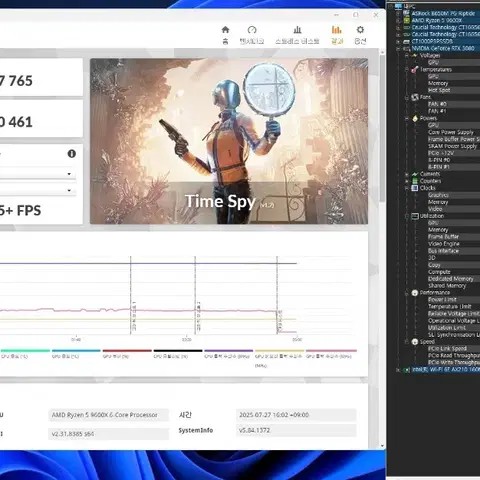
Task: Click the Clocks icon in monitor tree
Action: coord(415,188)
